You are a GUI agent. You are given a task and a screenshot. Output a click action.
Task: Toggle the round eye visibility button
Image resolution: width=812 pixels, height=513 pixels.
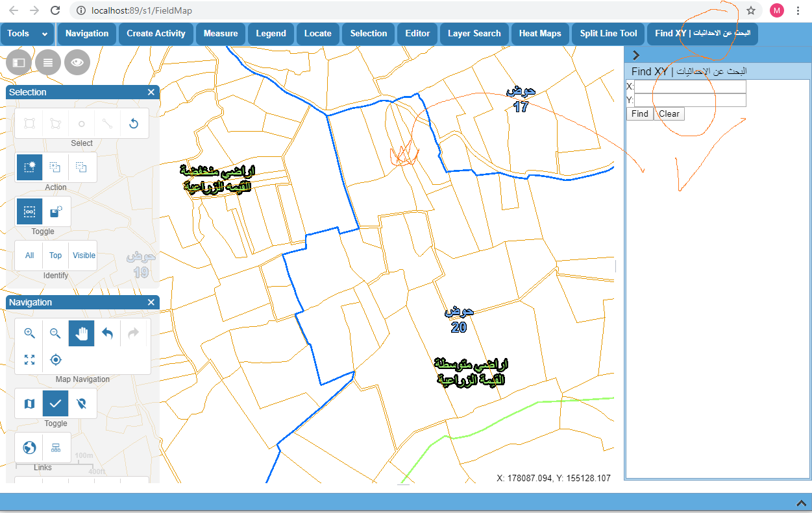tap(77, 62)
